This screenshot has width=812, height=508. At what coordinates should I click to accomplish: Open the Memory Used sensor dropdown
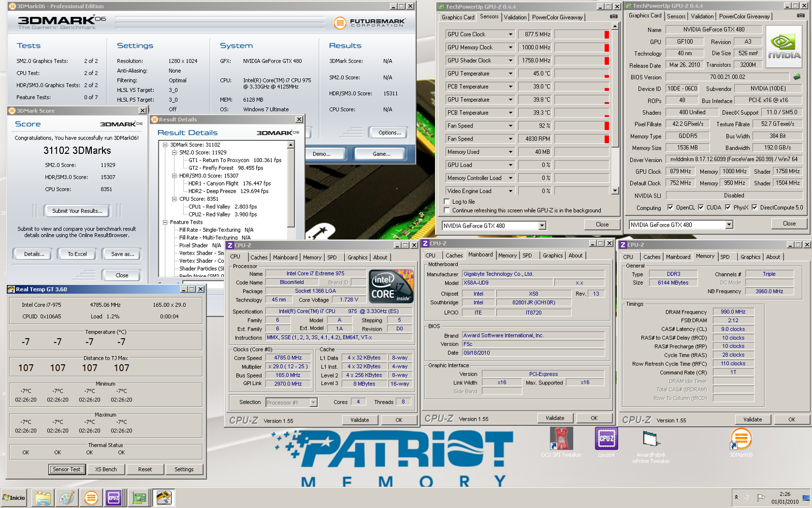tap(511, 152)
